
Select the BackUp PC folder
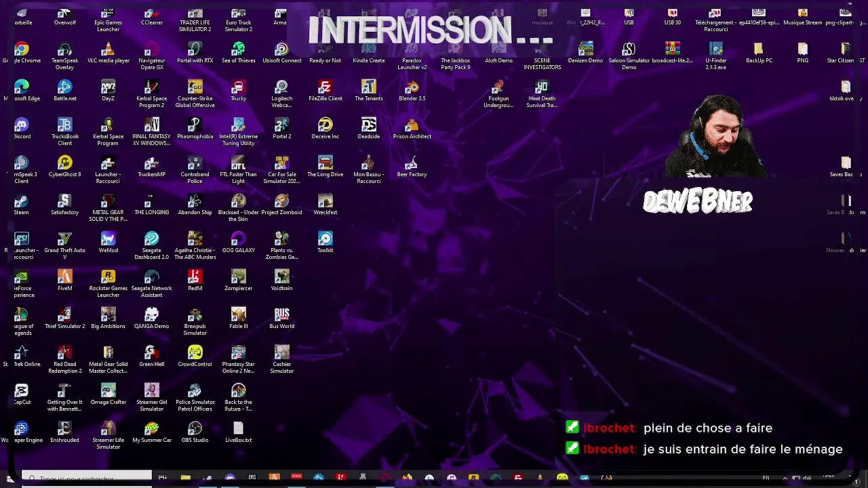coord(759,53)
